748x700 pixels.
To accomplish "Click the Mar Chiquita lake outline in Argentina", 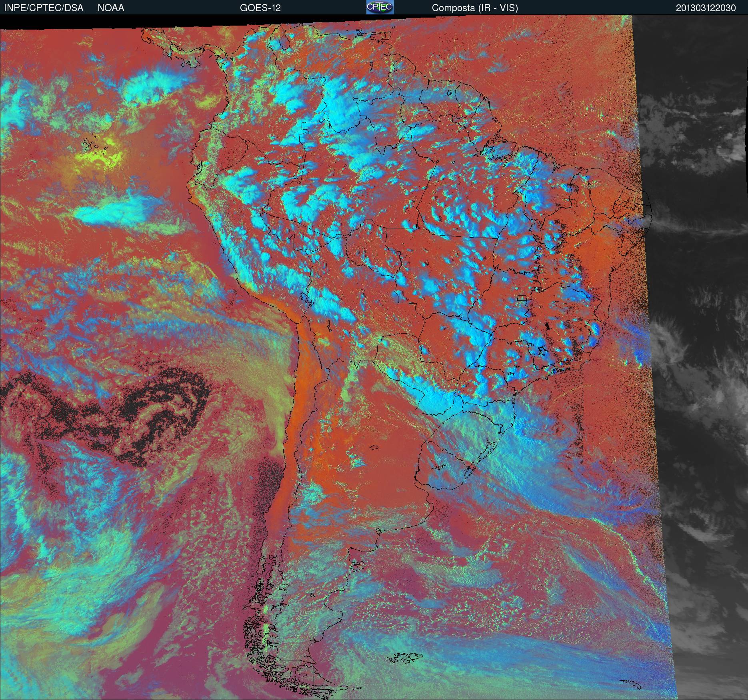I will coord(374,448).
